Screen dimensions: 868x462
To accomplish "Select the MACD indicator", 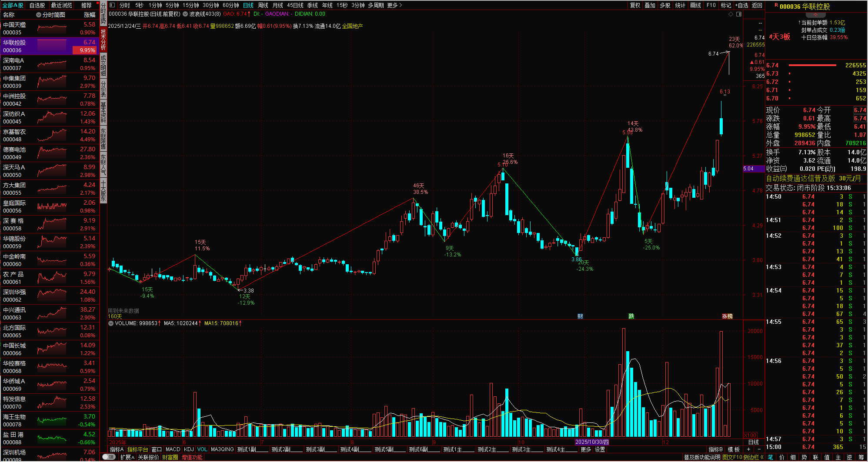I will (173, 449).
